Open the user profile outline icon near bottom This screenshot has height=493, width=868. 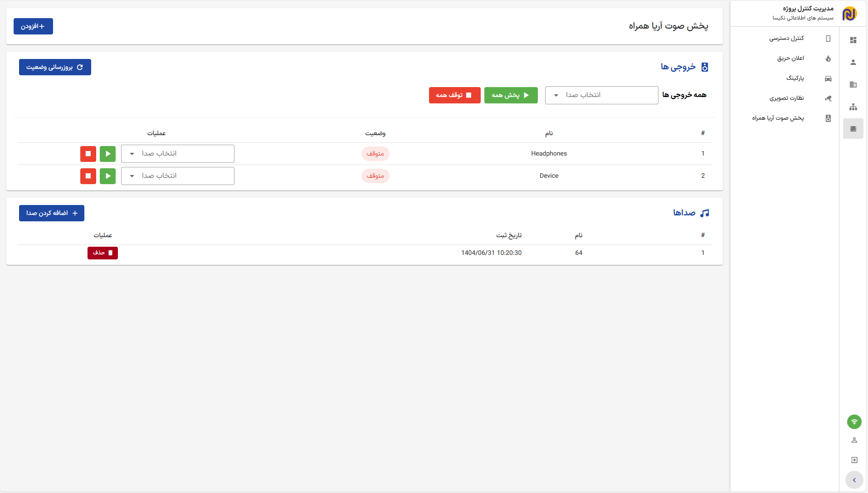[x=854, y=440]
